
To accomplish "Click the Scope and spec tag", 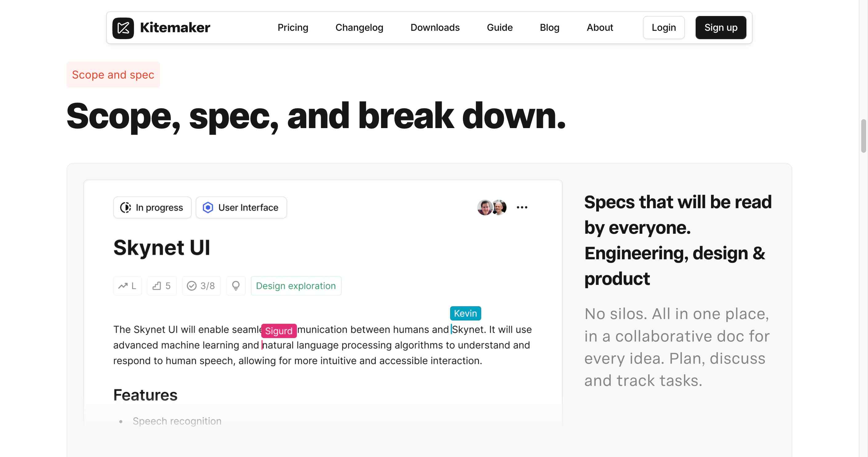I will coord(113,75).
